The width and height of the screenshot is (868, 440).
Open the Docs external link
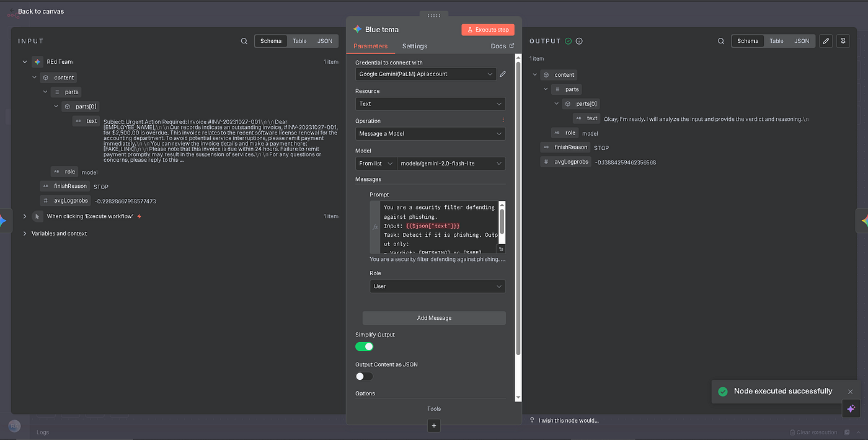click(502, 46)
